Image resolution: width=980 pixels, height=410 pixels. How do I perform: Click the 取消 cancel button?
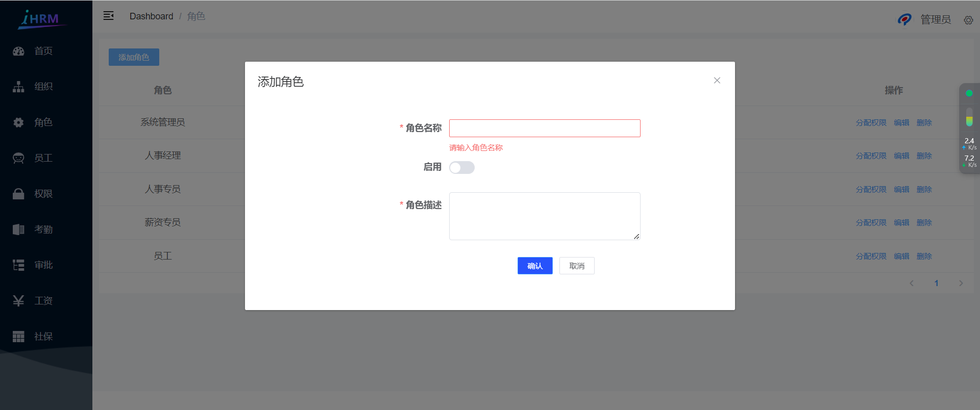577,266
